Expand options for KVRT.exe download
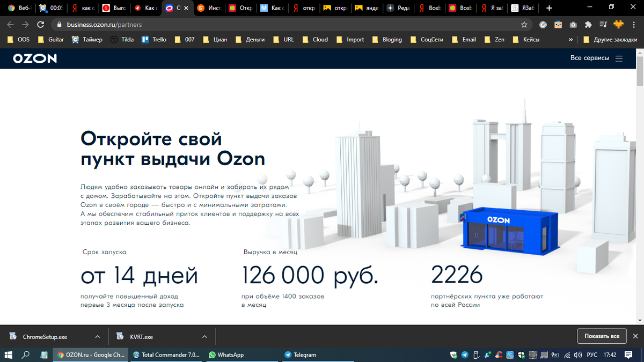The width and height of the screenshot is (644, 362). [x=204, y=337]
